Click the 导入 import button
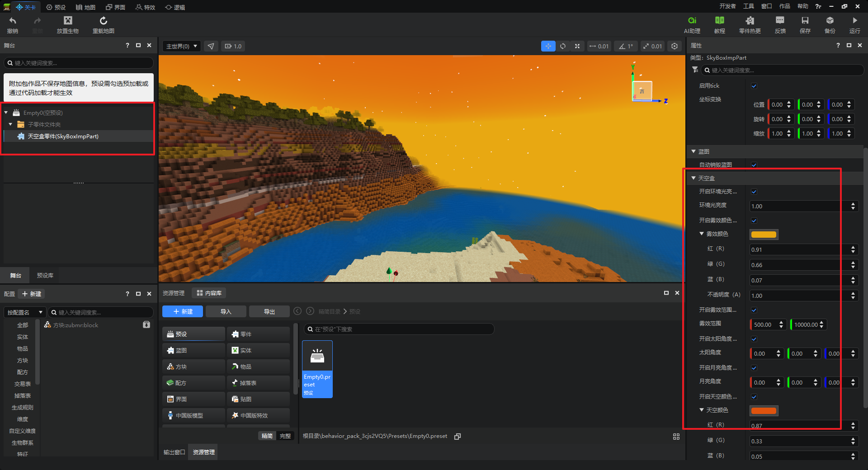The height and width of the screenshot is (470, 868). [226, 311]
